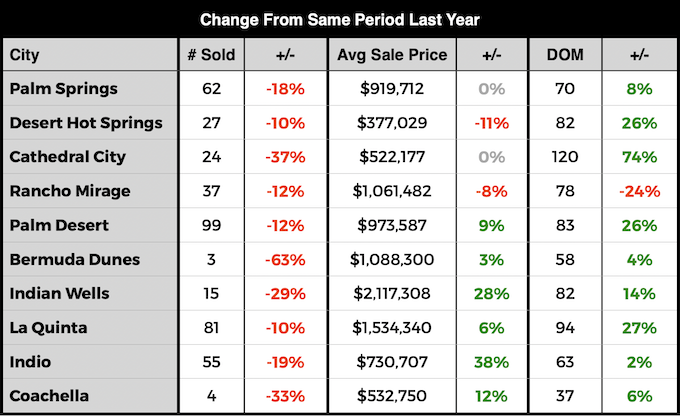The width and height of the screenshot is (680, 416).
Task: Select the La Quinta city cell
Action: (x=48, y=327)
